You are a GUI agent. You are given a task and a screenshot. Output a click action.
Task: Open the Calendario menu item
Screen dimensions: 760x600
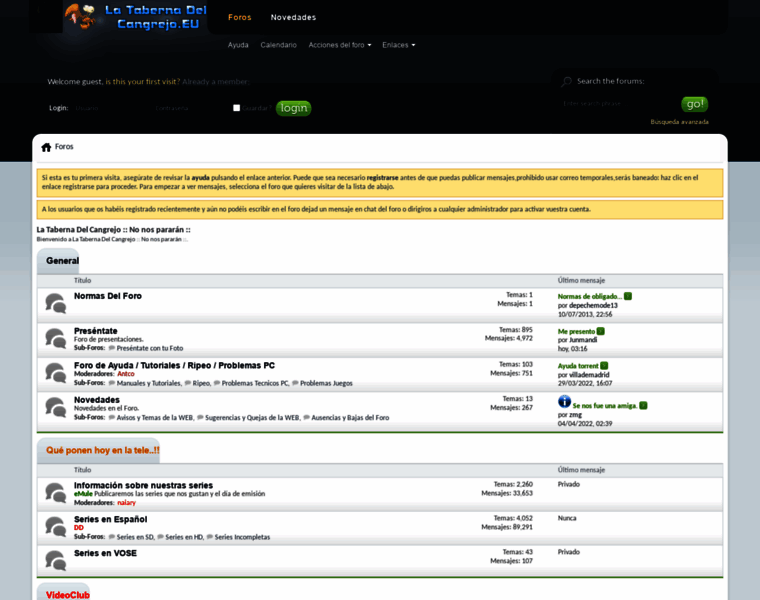[278, 45]
